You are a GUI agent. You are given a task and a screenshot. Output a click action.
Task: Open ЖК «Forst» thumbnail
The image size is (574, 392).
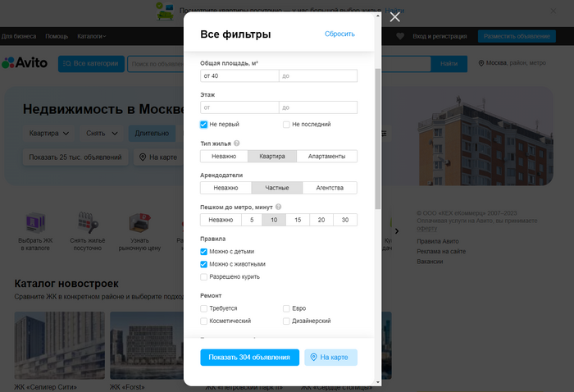pyautogui.click(x=147, y=345)
